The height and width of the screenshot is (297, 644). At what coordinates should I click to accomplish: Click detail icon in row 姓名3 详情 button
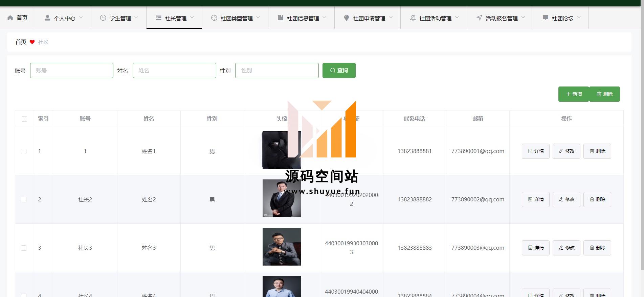(530, 248)
